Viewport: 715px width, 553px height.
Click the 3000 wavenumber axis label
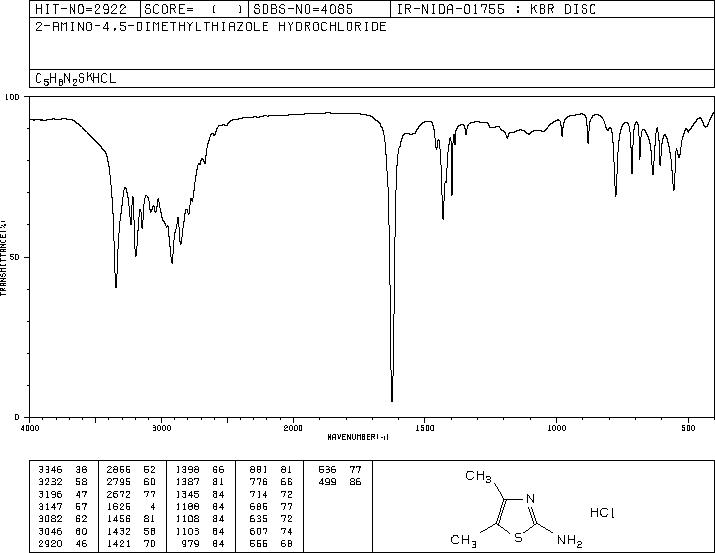(161, 428)
